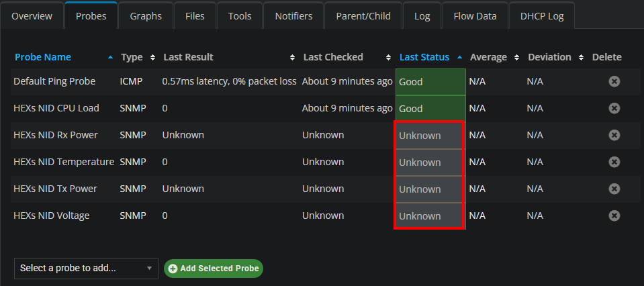Image resolution: width=644 pixels, height=286 pixels.
Task: Remove the HEXs NID Tx Power probe
Action: tap(614, 189)
